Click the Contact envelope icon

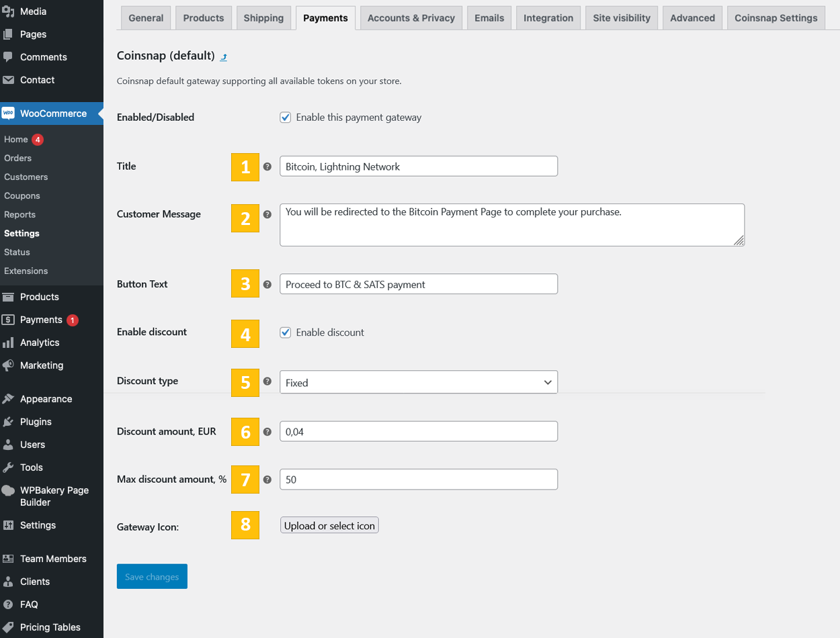[x=8, y=80]
